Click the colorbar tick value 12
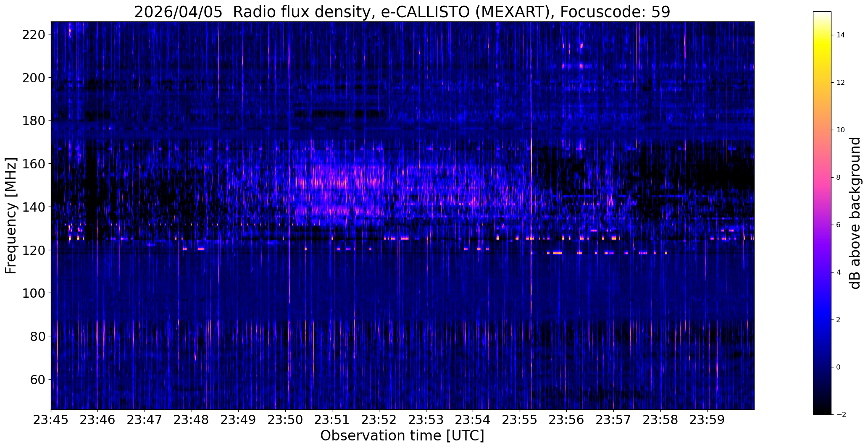Screen dimensions: 868x448 click(x=841, y=83)
